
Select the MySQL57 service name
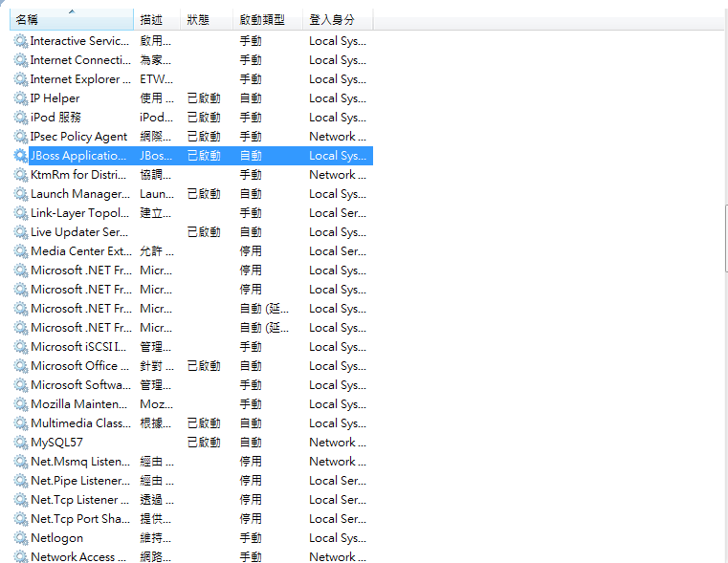tap(56, 443)
